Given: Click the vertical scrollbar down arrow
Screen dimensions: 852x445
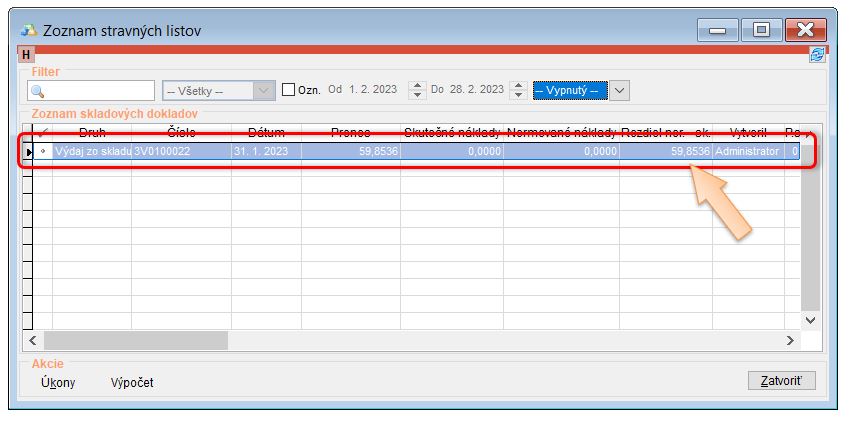Looking at the screenshot, I should (811, 320).
